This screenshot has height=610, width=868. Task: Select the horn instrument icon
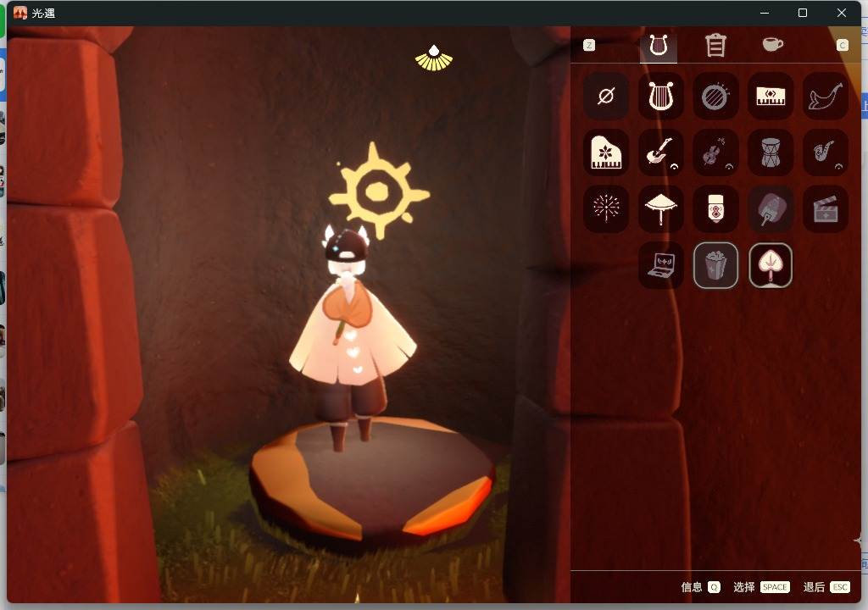825,97
